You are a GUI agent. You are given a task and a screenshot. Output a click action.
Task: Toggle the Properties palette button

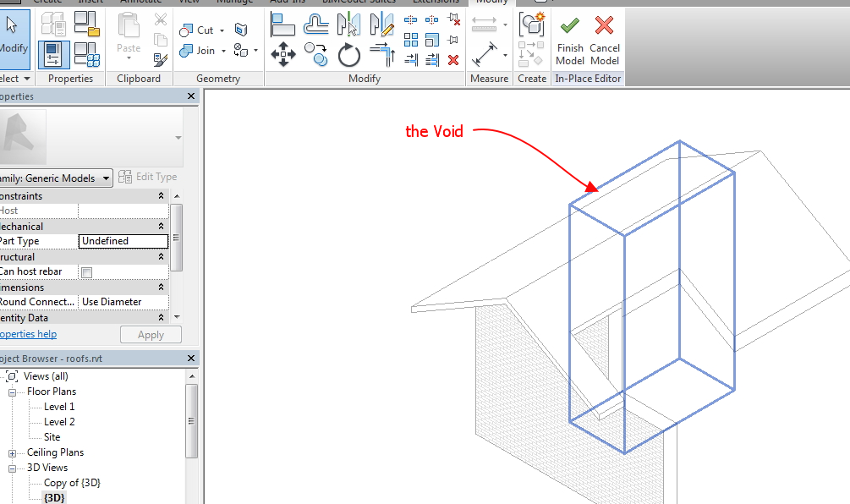pos(53,54)
